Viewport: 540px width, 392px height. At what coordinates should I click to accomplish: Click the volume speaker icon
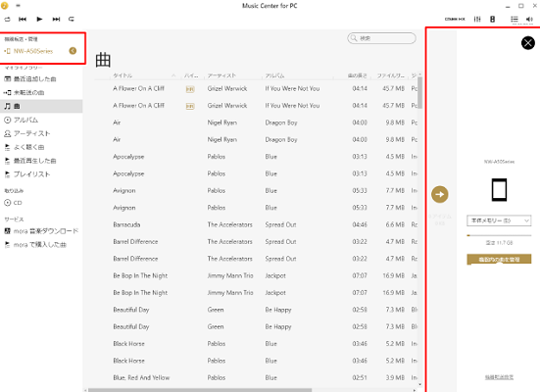tap(529, 19)
